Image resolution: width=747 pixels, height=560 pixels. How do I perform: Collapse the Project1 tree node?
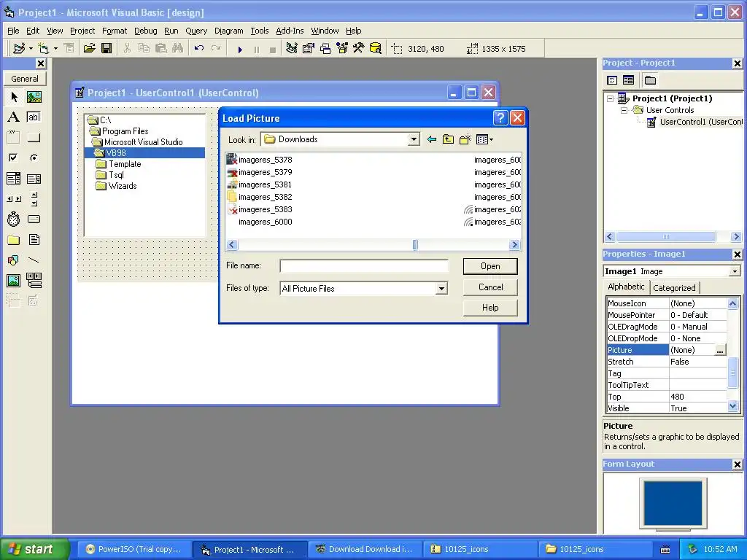point(611,98)
